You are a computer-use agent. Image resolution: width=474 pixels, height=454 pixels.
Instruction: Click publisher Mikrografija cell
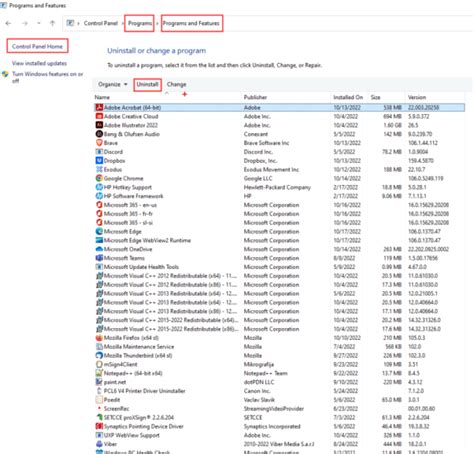tap(259, 364)
